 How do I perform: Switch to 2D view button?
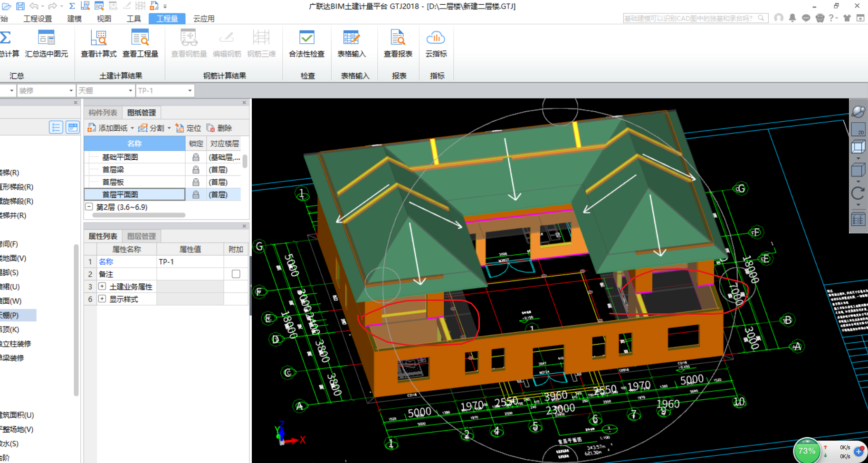click(858, 129)
